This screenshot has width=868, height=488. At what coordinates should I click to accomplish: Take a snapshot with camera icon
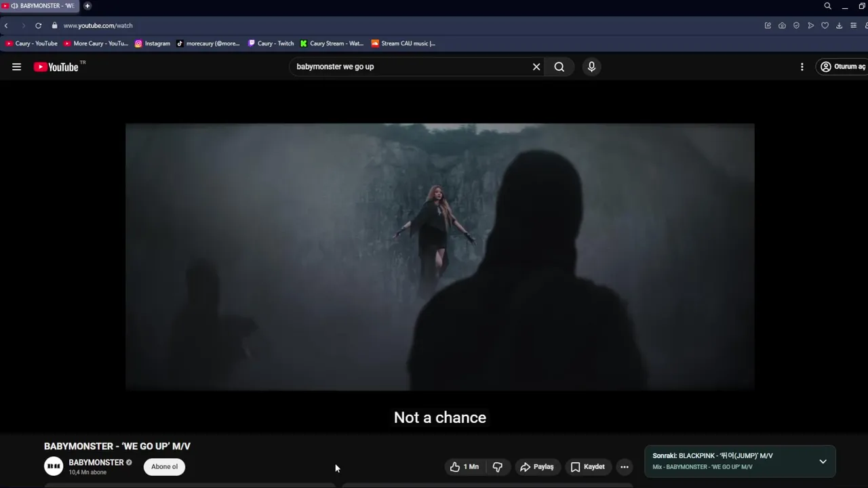pos(782,25)
